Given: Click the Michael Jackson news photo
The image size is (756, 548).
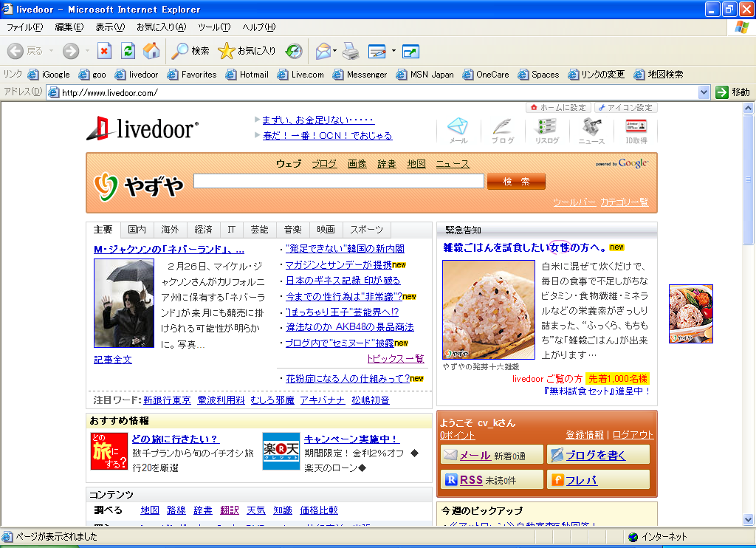Looking at the screenshot, I should coord(124,303).
